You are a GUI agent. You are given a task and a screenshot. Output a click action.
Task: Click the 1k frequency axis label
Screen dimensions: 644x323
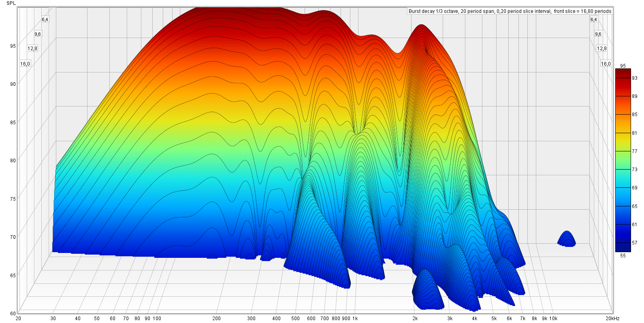click(355, 319)
